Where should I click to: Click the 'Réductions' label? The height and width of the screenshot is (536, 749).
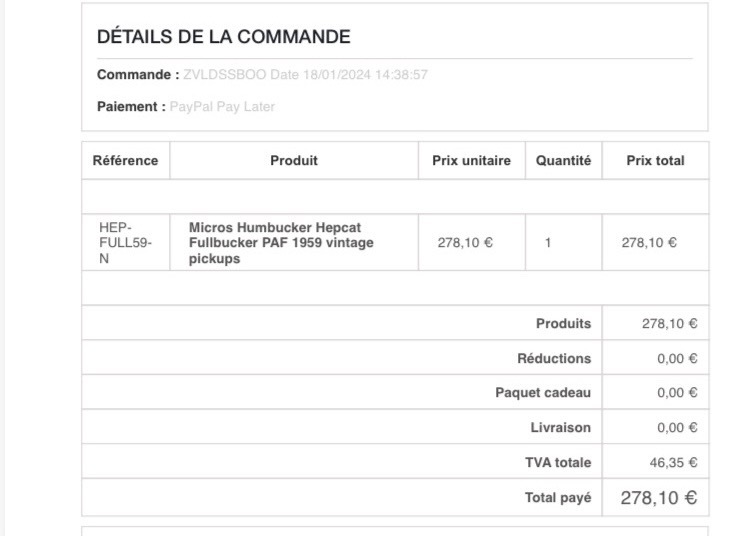[554, 358]
